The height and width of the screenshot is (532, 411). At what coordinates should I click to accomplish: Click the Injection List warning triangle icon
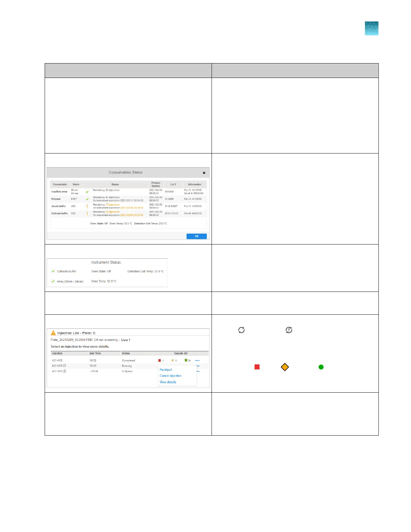pyautogui.click(x=53, y=333)
